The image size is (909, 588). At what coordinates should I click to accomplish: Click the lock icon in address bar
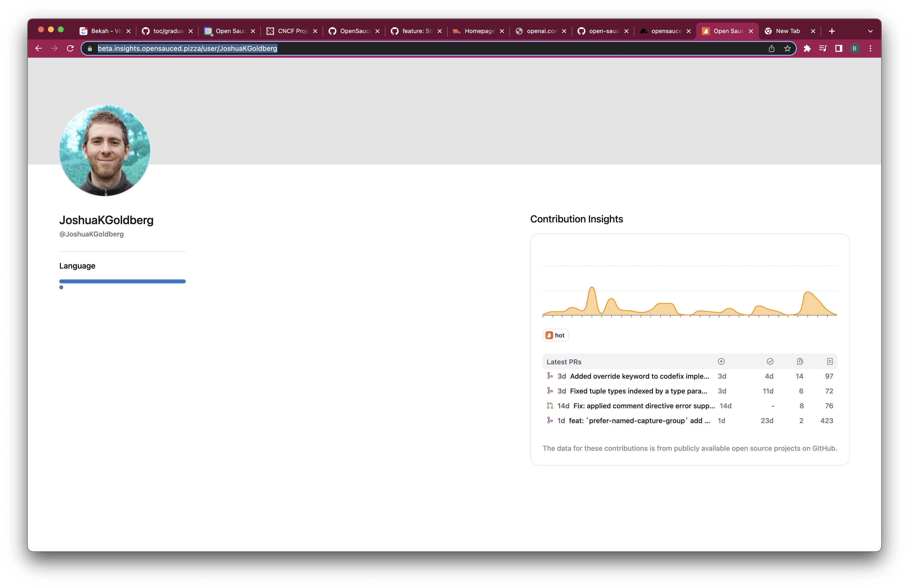click(90, 48)
